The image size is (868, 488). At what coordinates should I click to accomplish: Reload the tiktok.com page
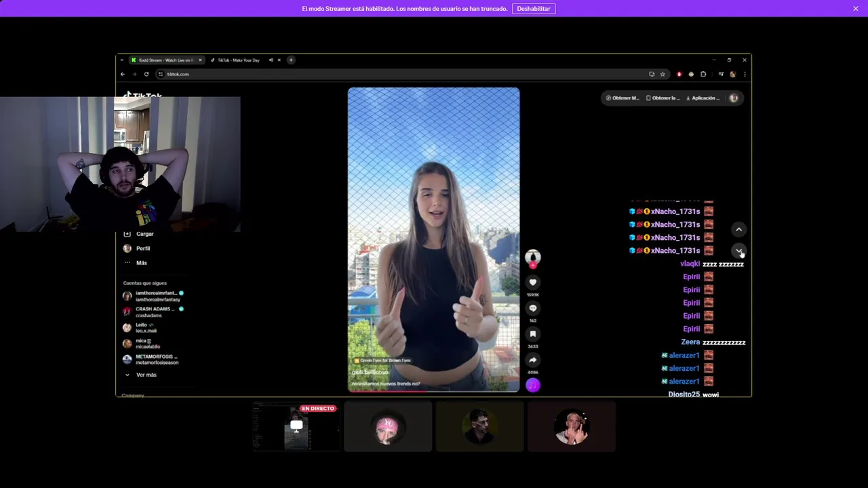[x=146, y=74]
